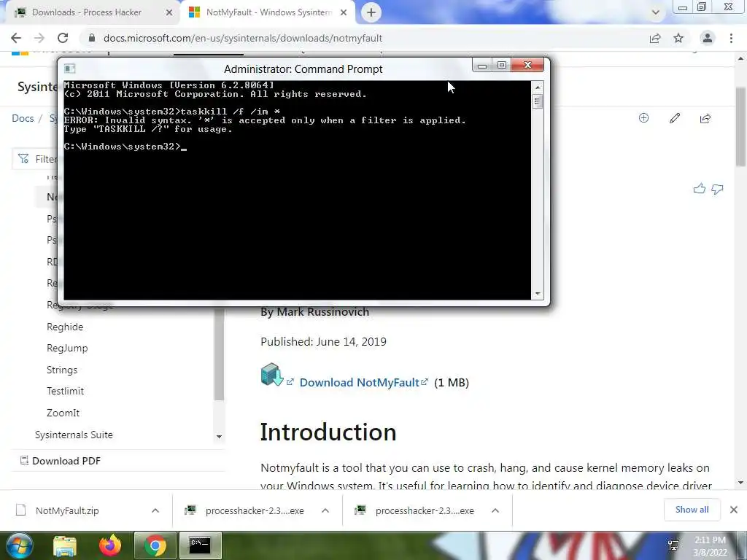The image size is (747, 560).
Task: Switch to Downloads - Process Hacker tab
Action: point(87,12)
